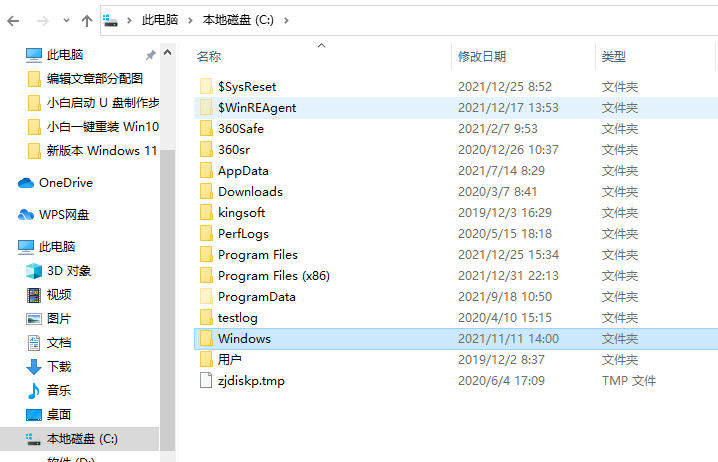
Task: Sort files by 名称 column header
Action: coord(209,56)
